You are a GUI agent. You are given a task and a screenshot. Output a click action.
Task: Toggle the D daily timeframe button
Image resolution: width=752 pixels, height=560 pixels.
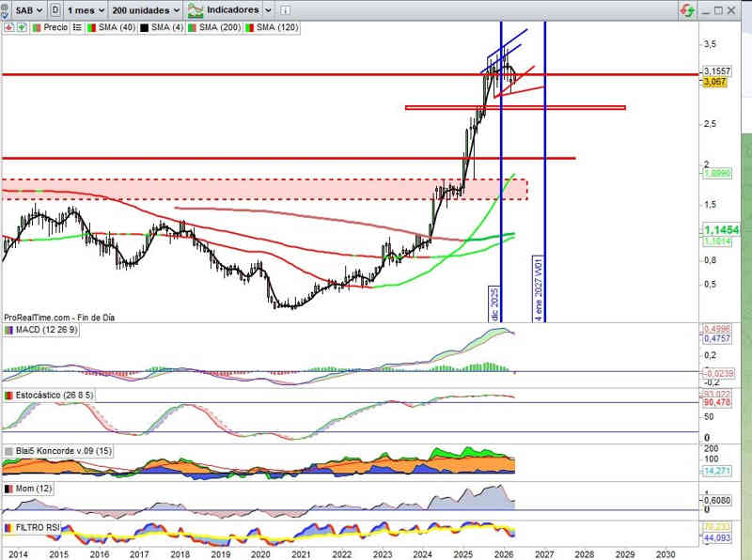pyautogui.click(x=57, y=9)
